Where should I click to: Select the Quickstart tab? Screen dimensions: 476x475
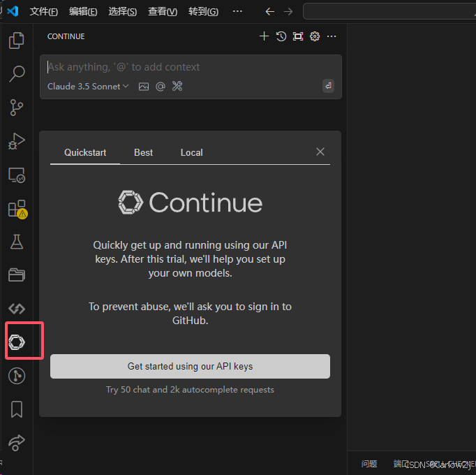tap(85, 152)
